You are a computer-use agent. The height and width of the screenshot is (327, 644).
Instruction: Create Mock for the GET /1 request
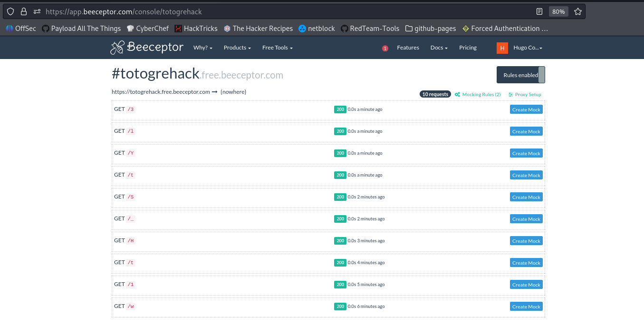526,285
